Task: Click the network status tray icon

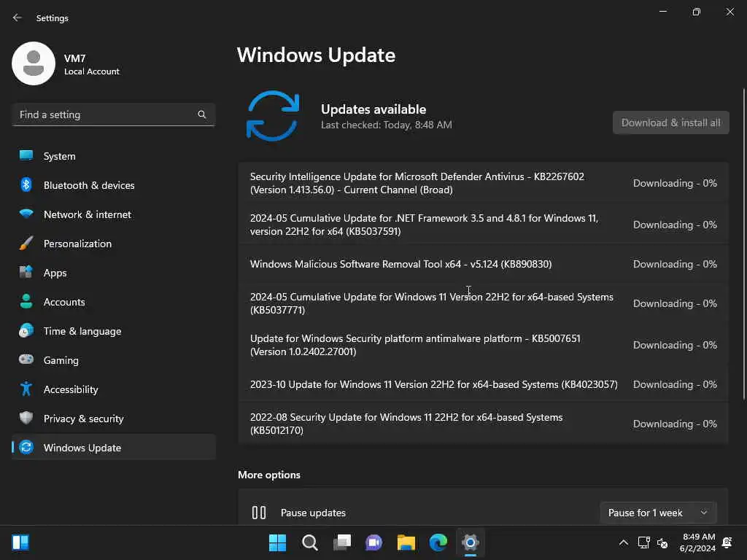Action: coord(643,542)
